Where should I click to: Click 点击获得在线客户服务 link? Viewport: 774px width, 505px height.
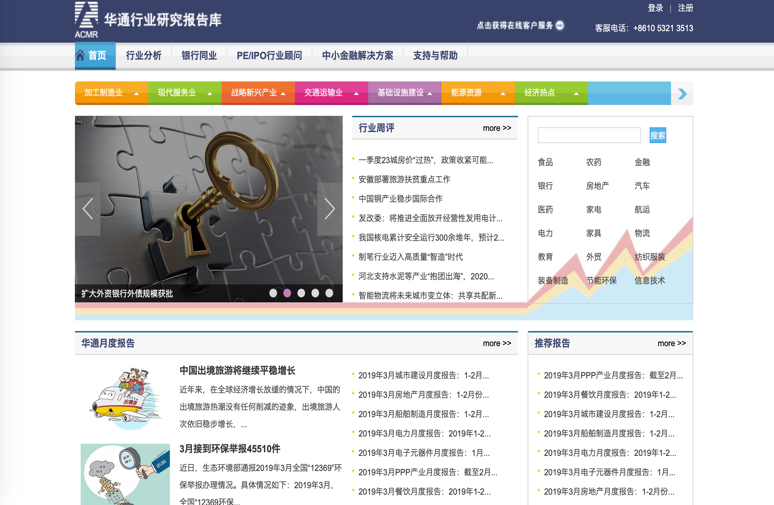pyautogui.click(x=515, y=25)
